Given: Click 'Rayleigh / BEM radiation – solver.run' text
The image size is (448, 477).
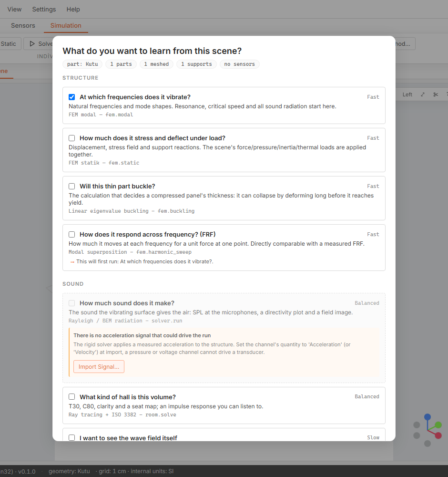Looking at the screenshot, I should click(125, 321).
